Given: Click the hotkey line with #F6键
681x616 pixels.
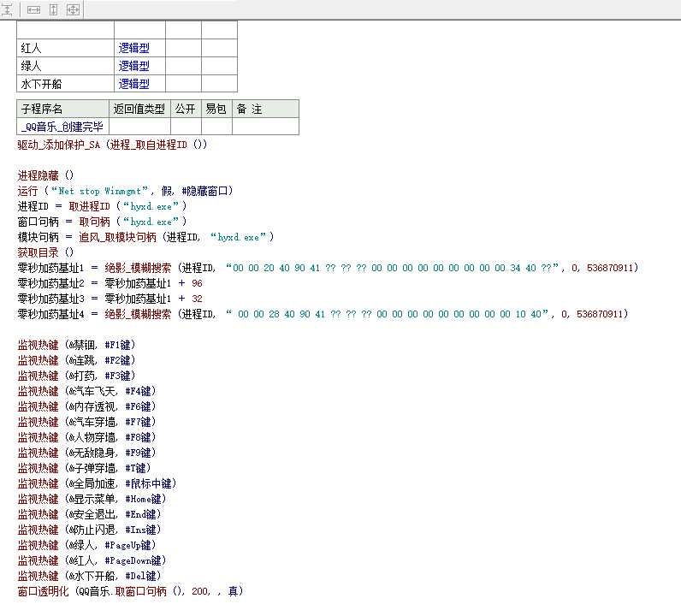Looking at the screenshot, I should (x=87, y=406).
